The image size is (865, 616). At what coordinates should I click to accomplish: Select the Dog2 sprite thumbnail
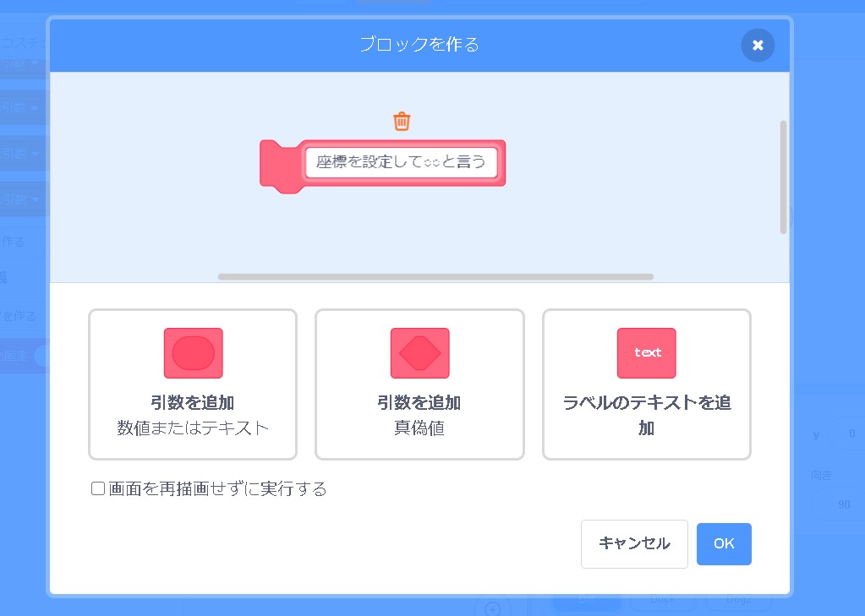737,602
